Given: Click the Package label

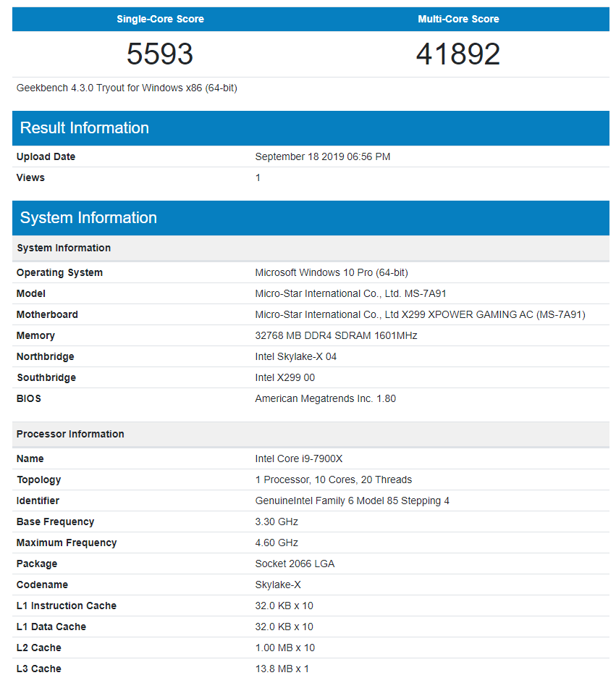Looking at the screenshot, I should (x=37, y=564).
